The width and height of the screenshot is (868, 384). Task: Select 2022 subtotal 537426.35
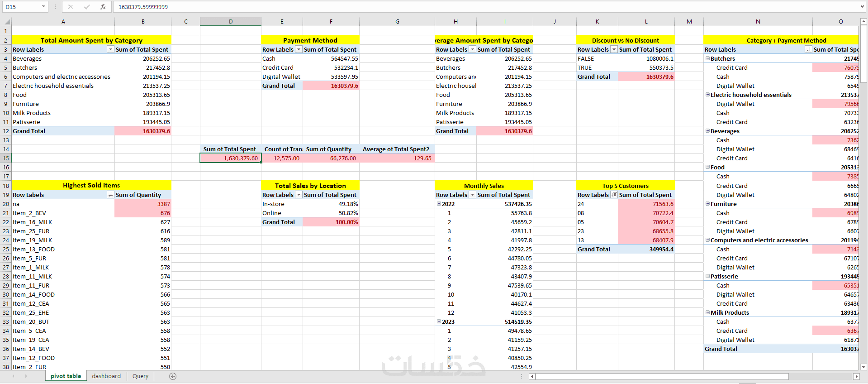[x=505, y=204]
